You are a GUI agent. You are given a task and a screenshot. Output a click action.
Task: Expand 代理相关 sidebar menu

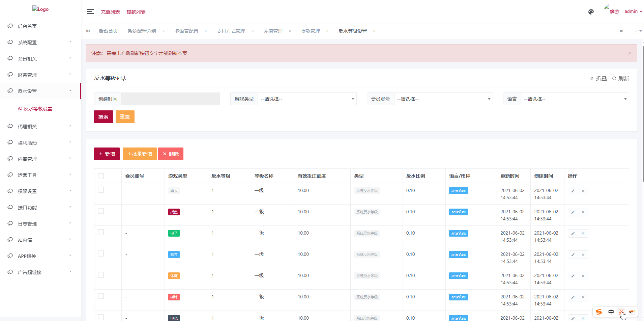tap(40, 126)
